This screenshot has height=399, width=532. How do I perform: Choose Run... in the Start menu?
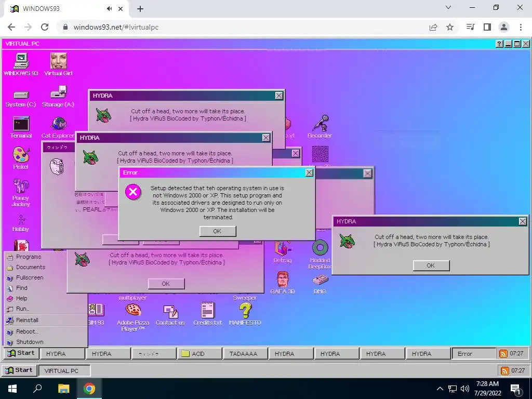[x=46, y=309]
